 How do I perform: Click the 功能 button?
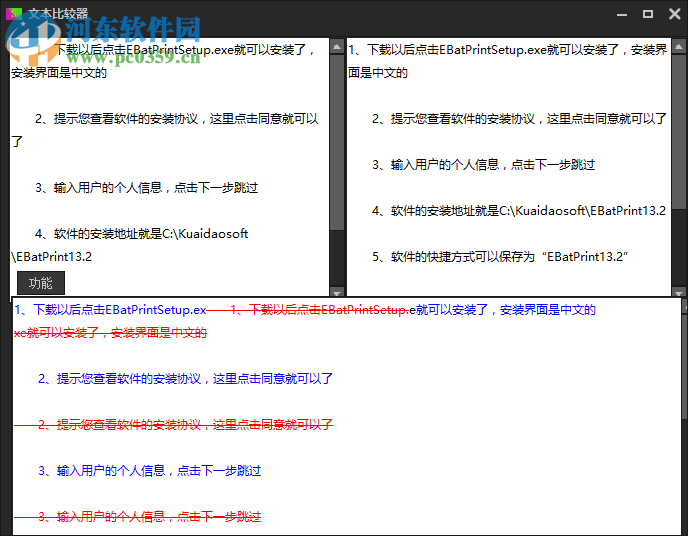41,283
